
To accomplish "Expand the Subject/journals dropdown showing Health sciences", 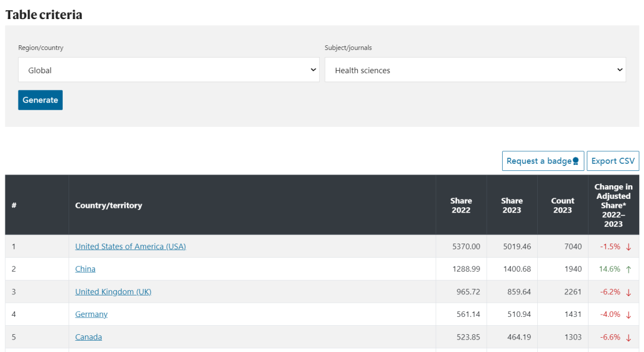I will tap(475, 70).
